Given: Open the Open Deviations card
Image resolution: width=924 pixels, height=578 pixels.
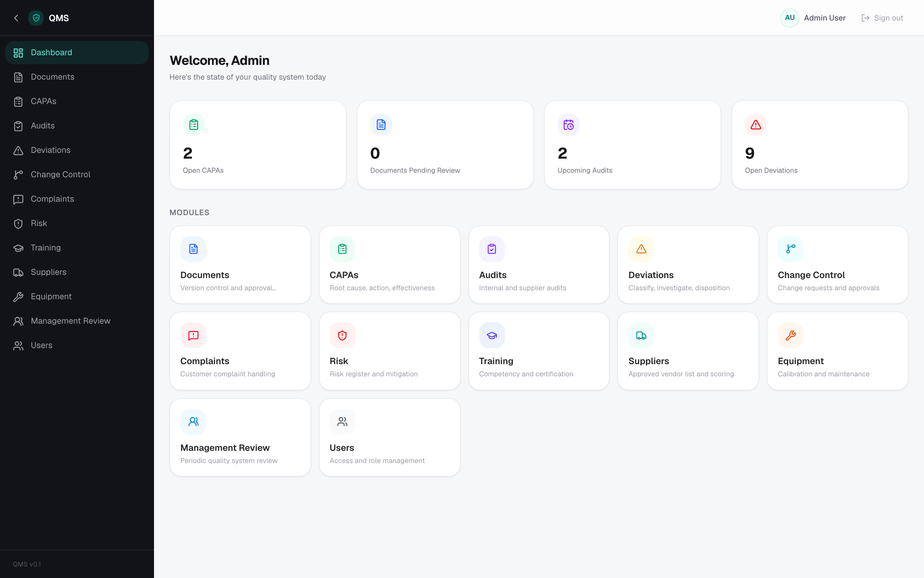Looking at the screenshot, I should 820,145.
